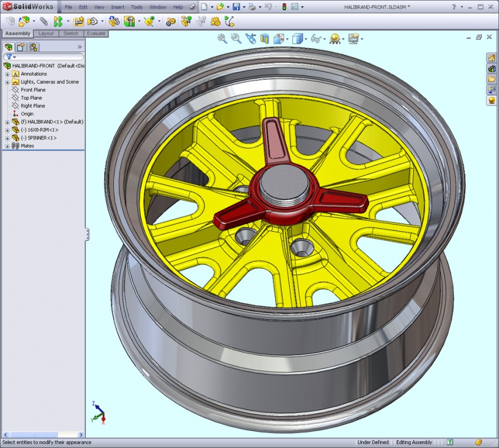Collapse the feature tree panel handle
The image size is (499, 448).
(87, 234)
